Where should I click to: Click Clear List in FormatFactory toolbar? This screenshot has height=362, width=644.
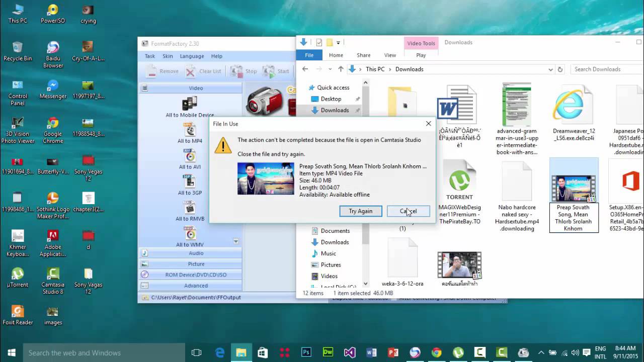[203, 71]
